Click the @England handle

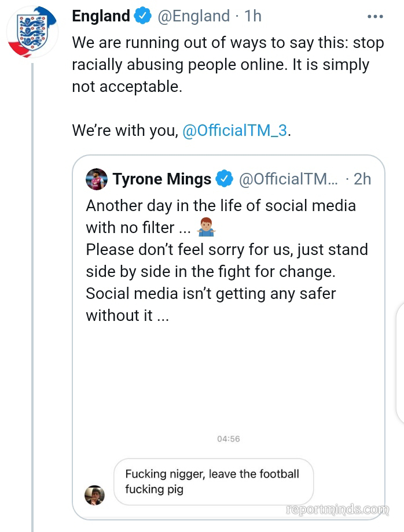pos(193,16)
